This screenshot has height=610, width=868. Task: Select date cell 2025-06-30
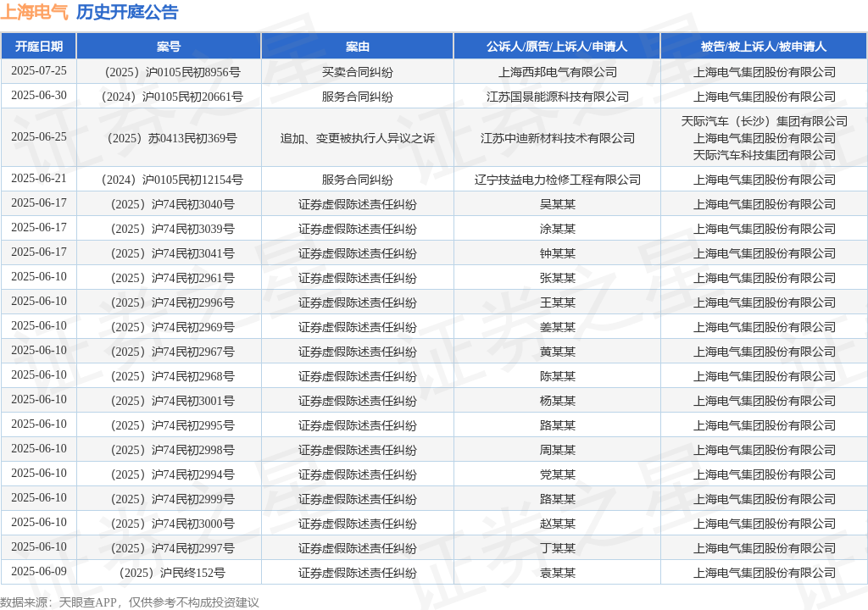[39, 95]
